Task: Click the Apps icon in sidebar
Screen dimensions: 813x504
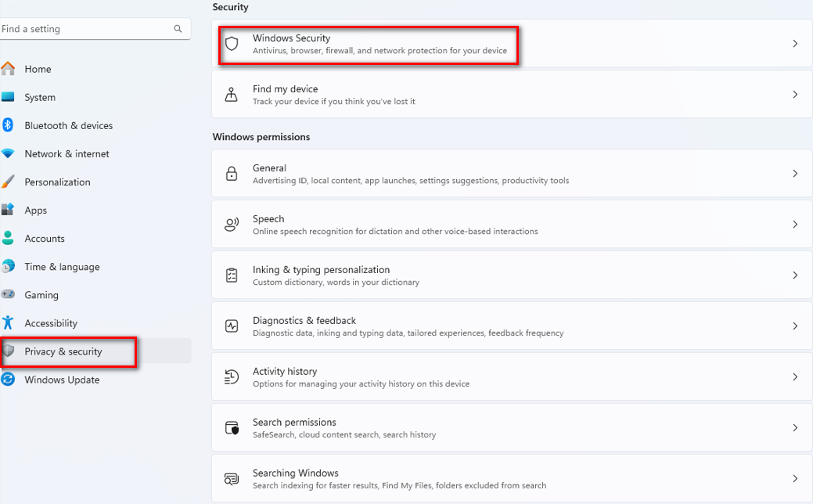Action: point(8,210)
